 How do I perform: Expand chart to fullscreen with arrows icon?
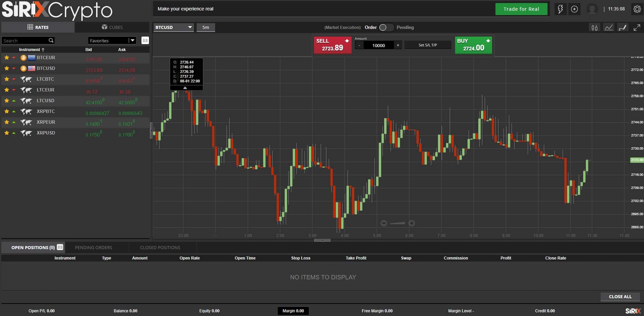coord(637,28)
